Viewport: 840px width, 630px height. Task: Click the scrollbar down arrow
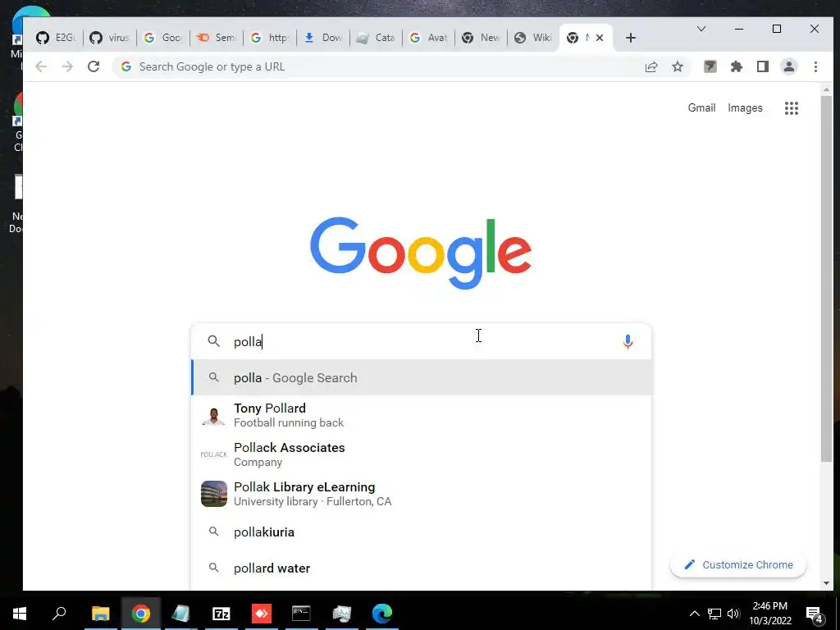(826, 583)
